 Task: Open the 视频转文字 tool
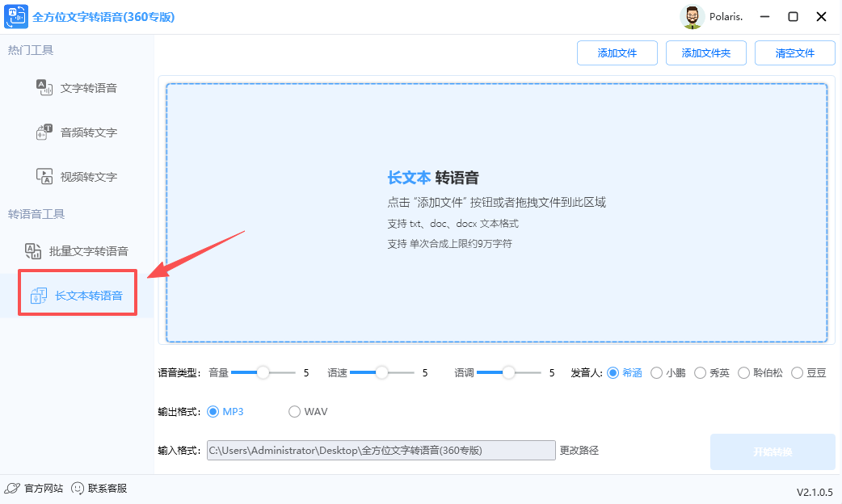click(x=78, y=176)
